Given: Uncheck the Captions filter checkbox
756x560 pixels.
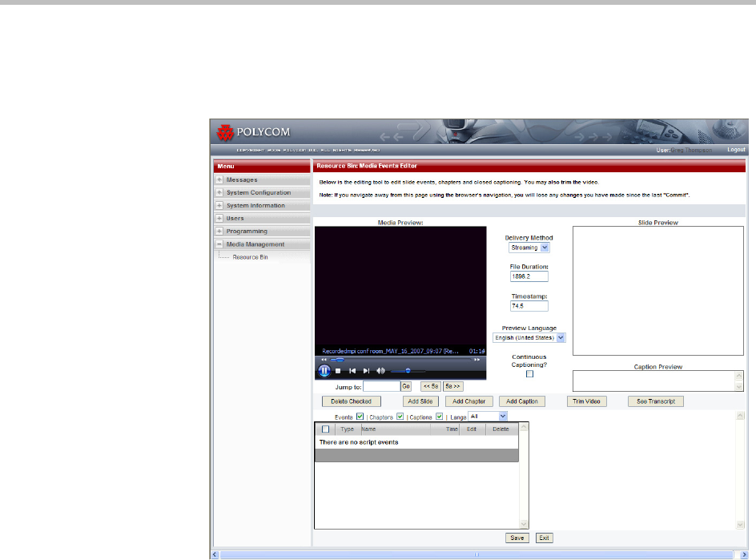Looking at the screenshot, I should coord(439,417).
